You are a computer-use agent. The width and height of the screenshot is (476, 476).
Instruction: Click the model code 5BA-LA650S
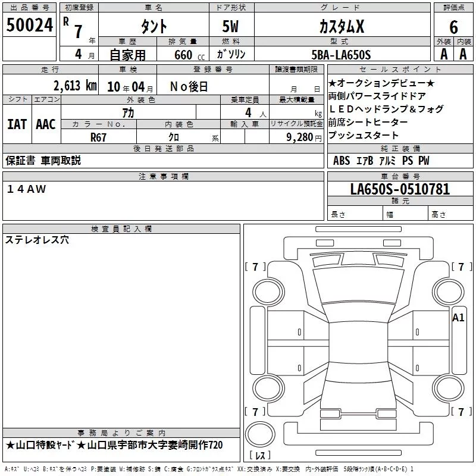click(x=341, y=55)
